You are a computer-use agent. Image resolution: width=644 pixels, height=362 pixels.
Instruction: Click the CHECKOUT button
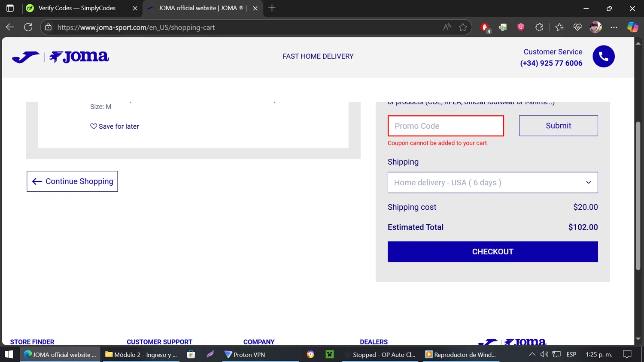click(492, 252)
